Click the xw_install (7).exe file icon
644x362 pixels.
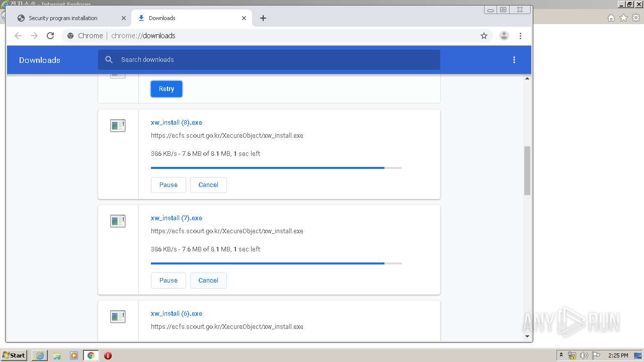[118, 221]
